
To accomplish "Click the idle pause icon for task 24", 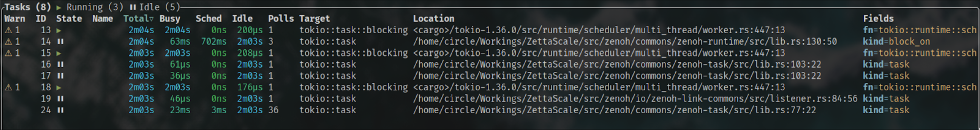I will 60,110.
